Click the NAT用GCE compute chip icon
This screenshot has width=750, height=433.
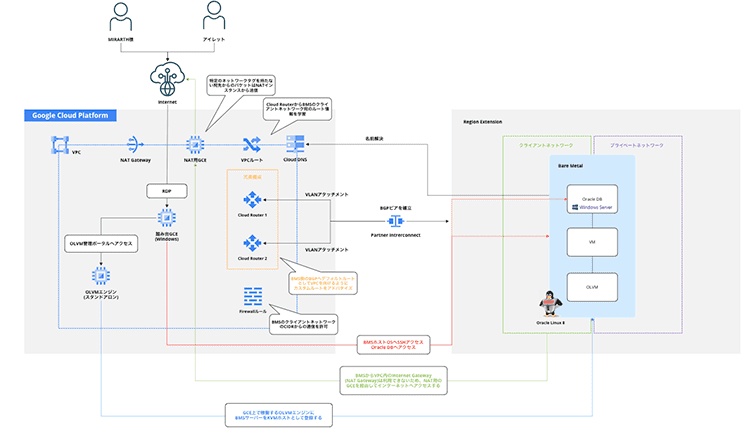(195, 144)
